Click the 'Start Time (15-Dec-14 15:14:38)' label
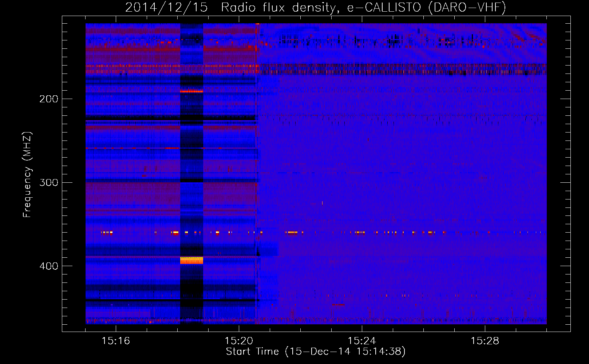This screenshot has width=589, height=364. tap(316, 352)
